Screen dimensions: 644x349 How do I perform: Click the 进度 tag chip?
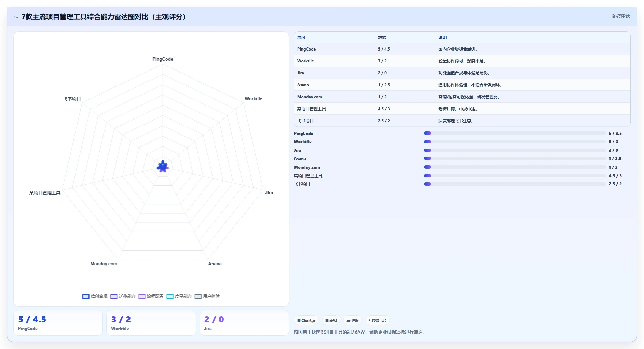click(x=353, y=320)
